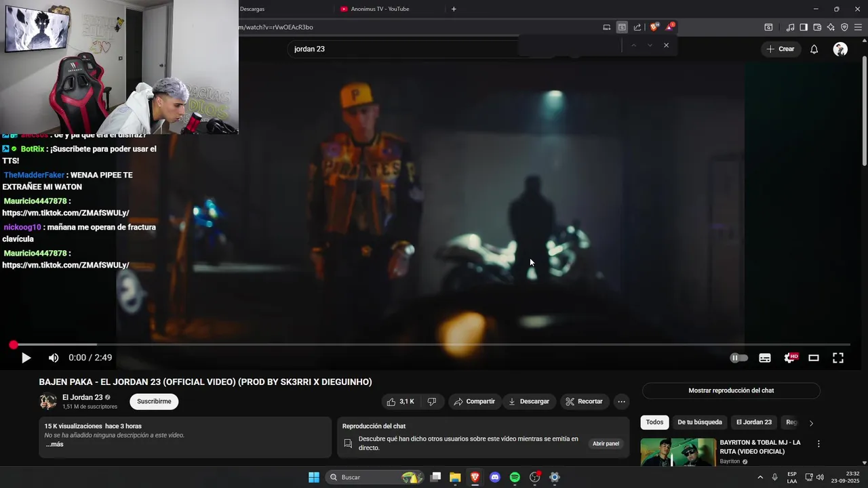
Task: Click the taskbar Buscar search box
Action: (x=376, y=477)
